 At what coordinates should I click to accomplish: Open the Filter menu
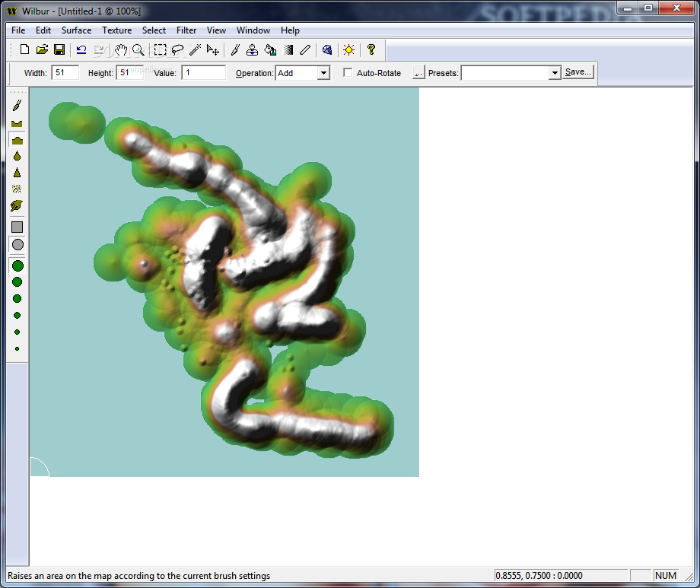(x=186, y=30)
